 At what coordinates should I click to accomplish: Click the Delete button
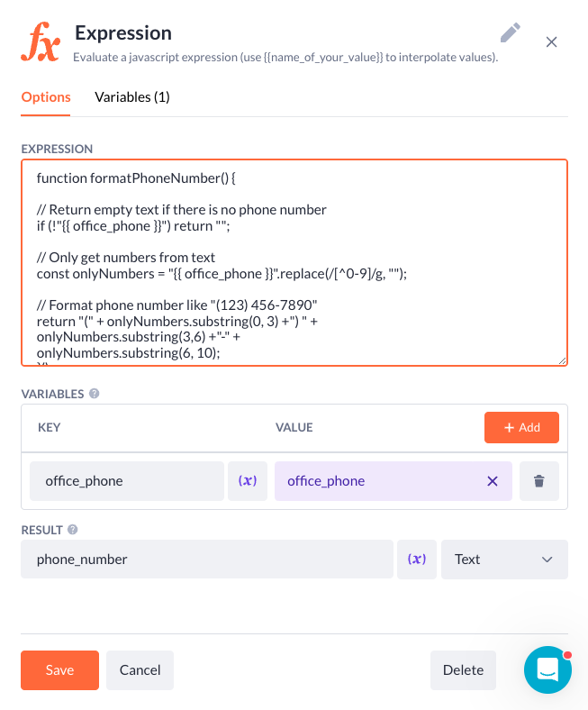(x=463, y=670)
